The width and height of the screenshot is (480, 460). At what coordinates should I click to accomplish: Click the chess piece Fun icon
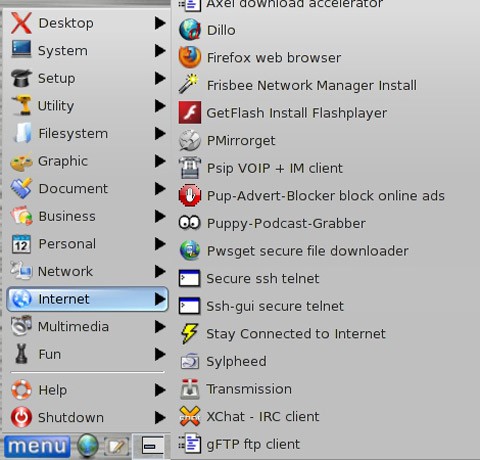[x=21, y=354]
